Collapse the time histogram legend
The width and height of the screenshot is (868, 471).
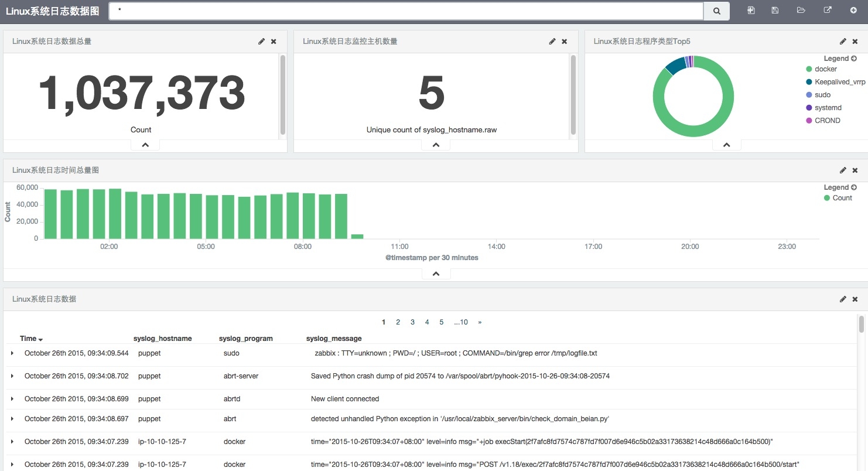click(x=840, y=187)
